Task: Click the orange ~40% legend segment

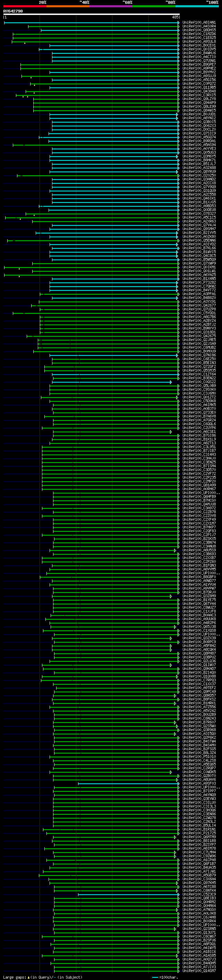Action: click(68, 6)
